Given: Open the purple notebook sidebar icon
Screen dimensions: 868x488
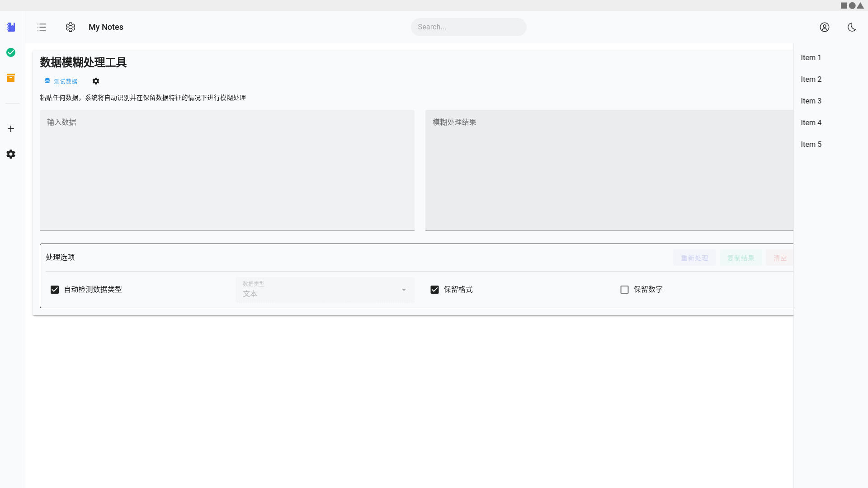Looking at the screenshot, I should click(11, 27).
